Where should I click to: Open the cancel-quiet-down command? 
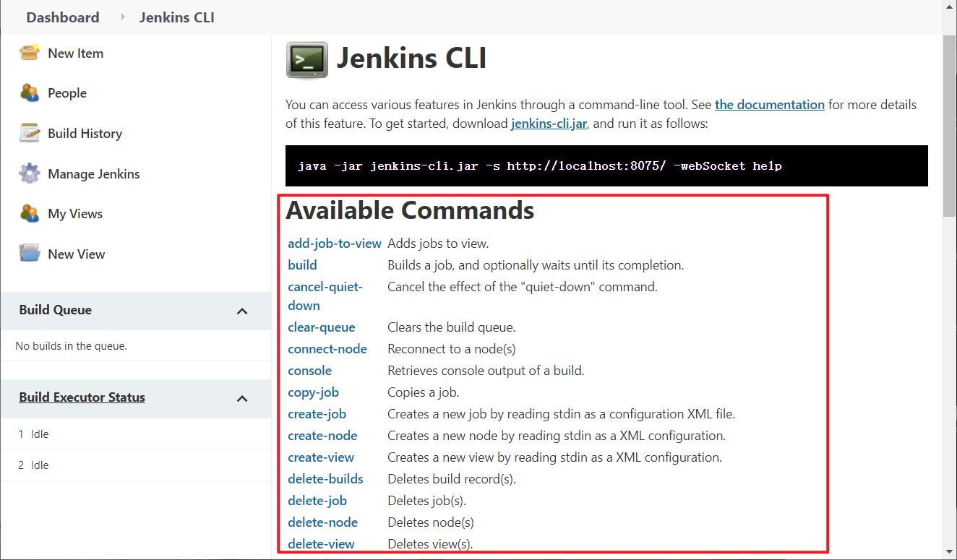pos(325,296)
